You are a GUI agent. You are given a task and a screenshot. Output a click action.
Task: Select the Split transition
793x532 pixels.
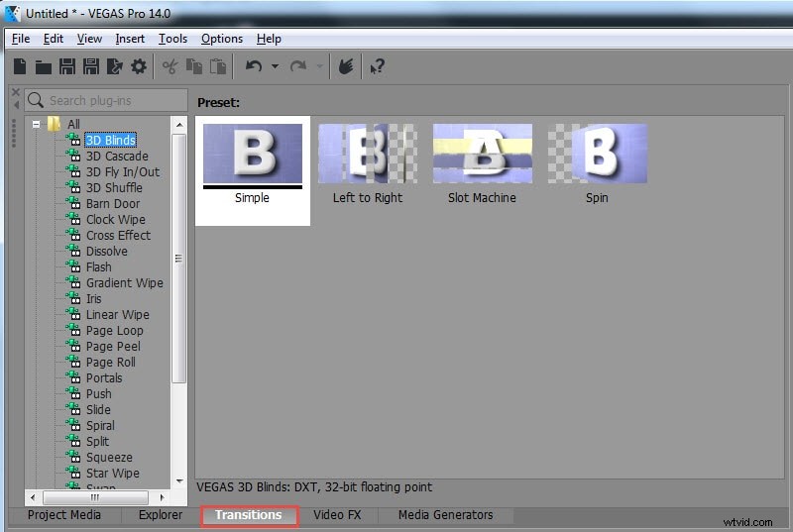[97, 441]
